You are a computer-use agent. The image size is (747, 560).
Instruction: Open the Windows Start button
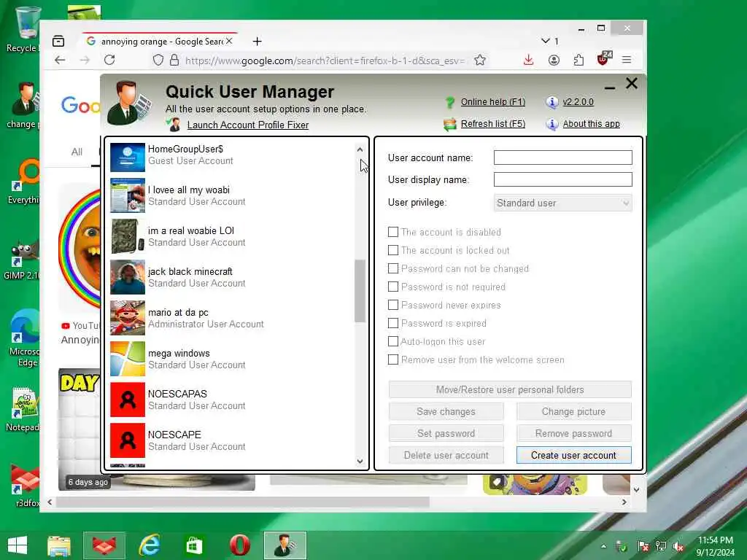coord(18,545)
